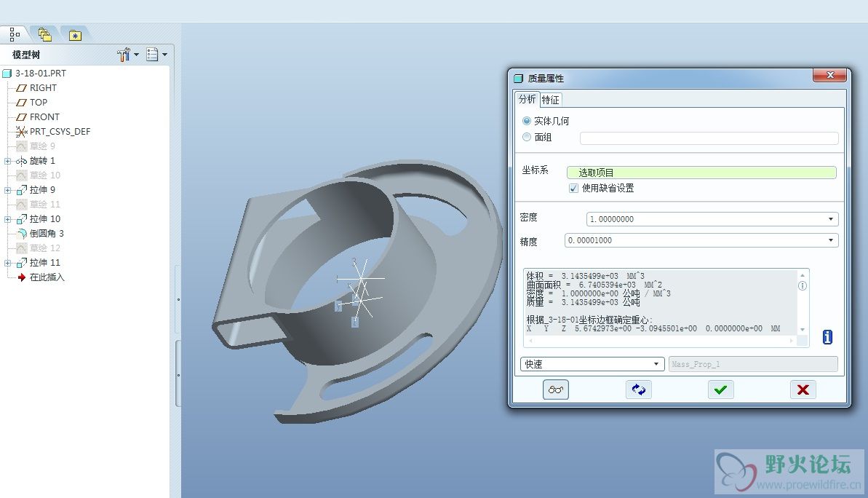Click the 倒圆角 3 round icon

(x=22, y=234)
